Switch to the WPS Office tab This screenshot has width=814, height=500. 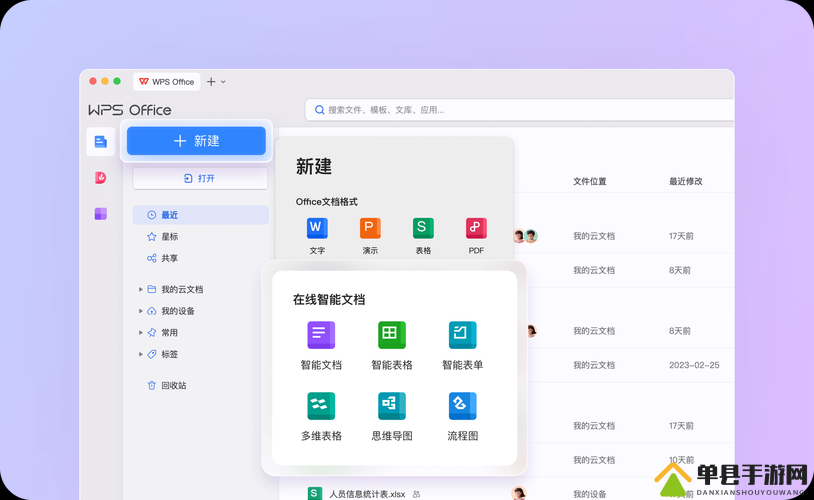click(x=167, y=82)
